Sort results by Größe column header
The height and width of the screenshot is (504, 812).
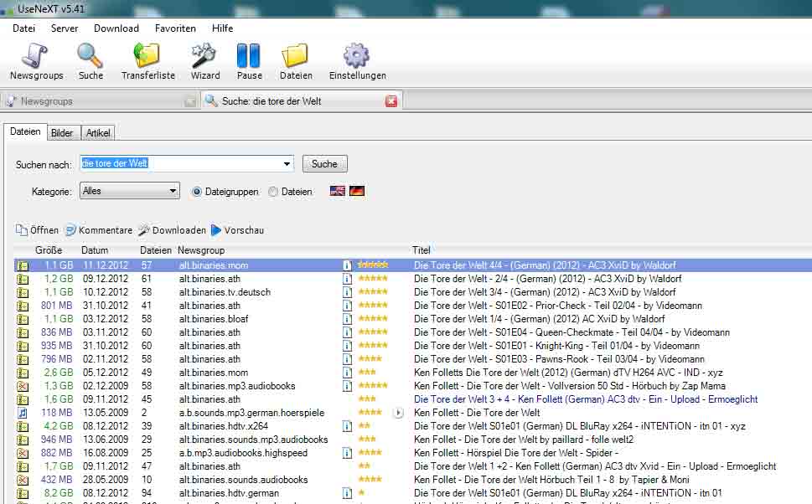pyautogui.click(x=49, y=250)
